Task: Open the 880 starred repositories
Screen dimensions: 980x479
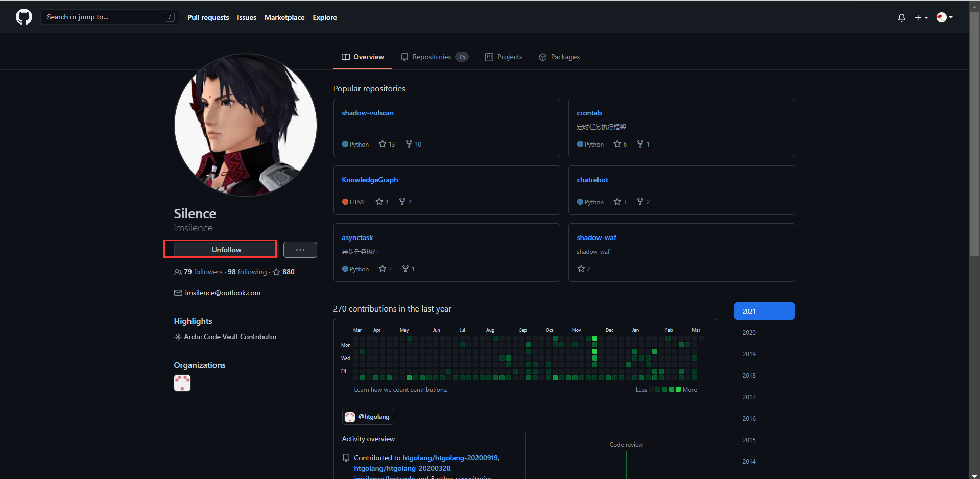Action: 284,272
